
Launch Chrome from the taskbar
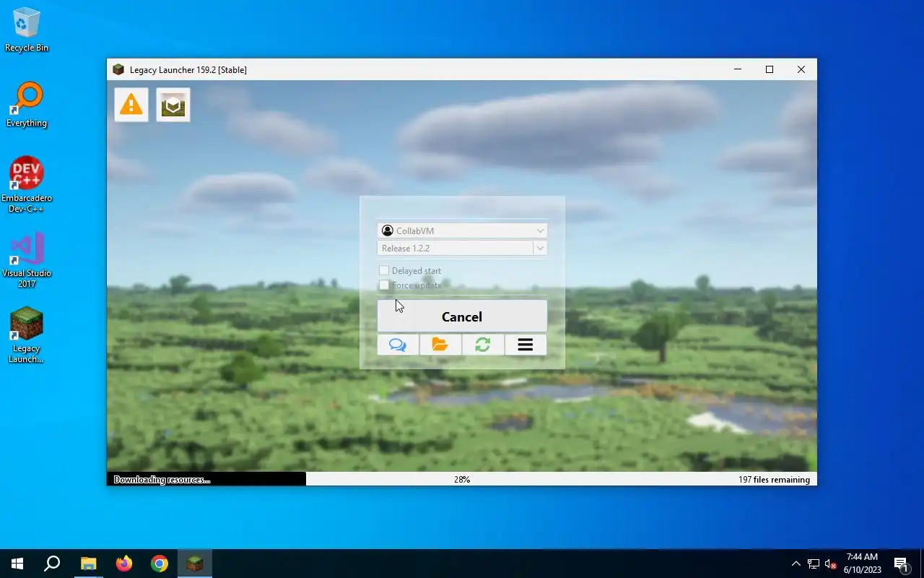point(160,564)
